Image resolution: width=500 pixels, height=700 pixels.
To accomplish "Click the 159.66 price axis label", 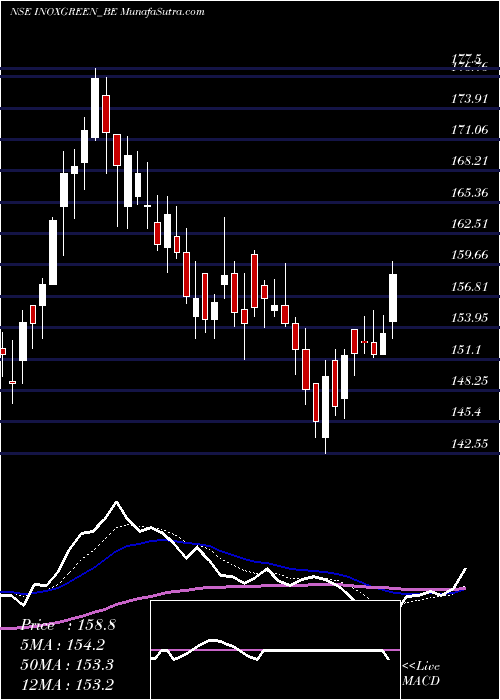I will pos(470,255).
